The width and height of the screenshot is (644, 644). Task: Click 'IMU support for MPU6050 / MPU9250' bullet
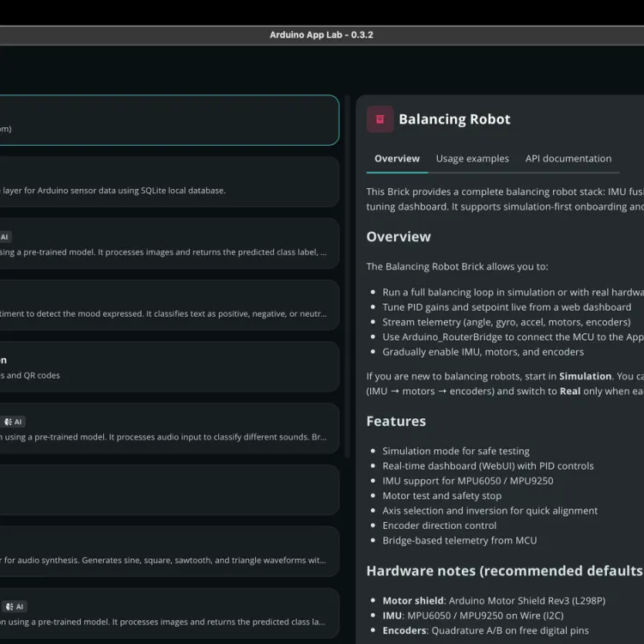point(468,481)
